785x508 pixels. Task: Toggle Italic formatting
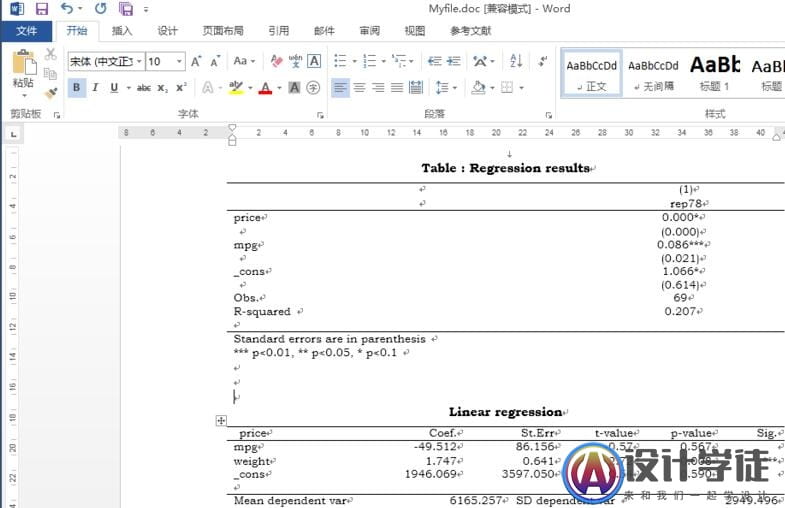tap(95, 88)
